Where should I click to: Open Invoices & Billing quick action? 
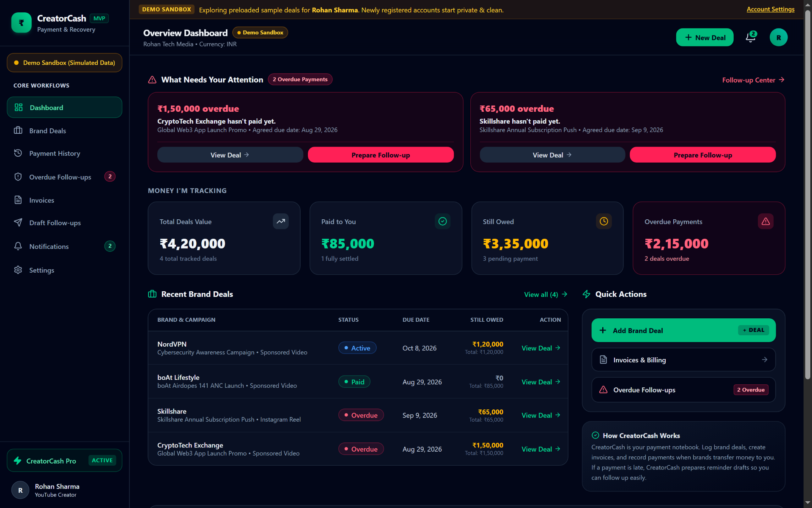(683, 360)
